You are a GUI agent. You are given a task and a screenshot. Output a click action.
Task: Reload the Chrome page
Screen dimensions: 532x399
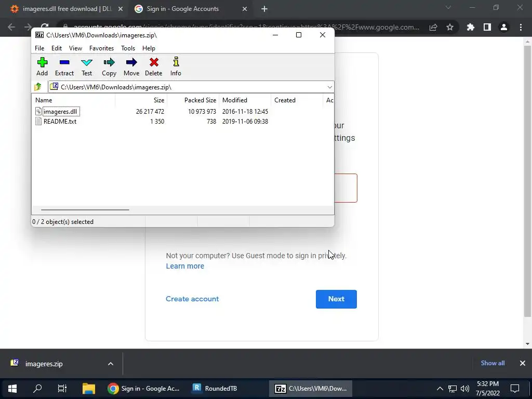pyautogui.click(x=45, y=26)
